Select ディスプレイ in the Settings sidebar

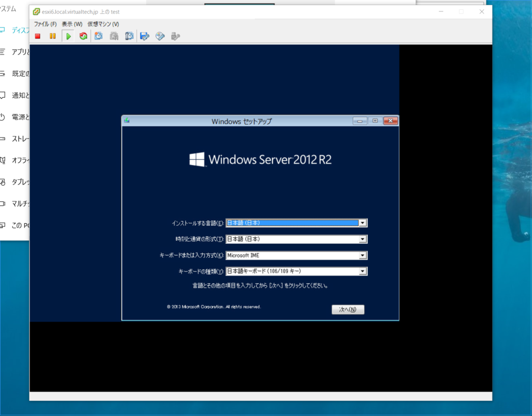pyautogui.click(x=15, y=30)
